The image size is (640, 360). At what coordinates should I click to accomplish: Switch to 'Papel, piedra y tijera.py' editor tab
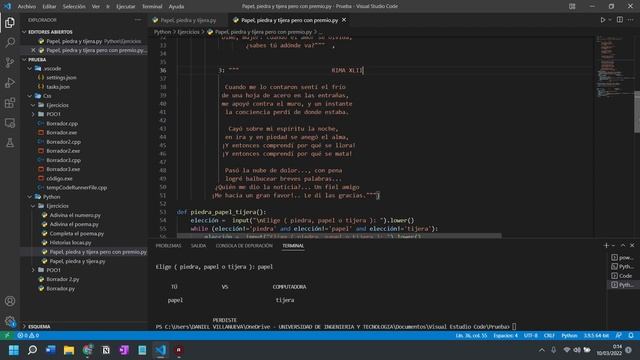click(x=188, y=20)
